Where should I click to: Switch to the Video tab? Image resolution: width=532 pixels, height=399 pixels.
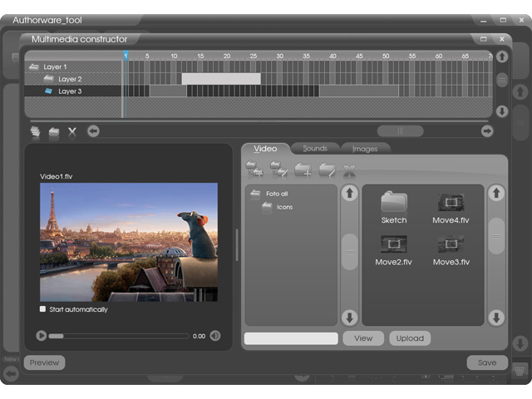point(265,149)
